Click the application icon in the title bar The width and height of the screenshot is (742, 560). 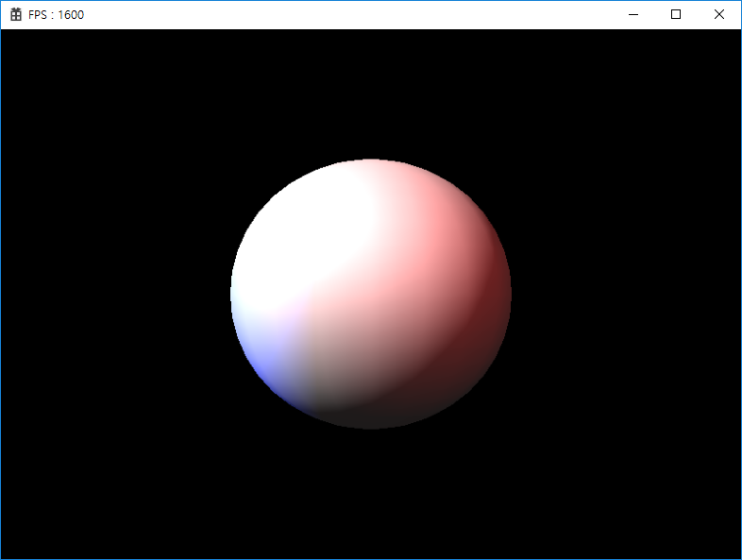tap(16, 15)
